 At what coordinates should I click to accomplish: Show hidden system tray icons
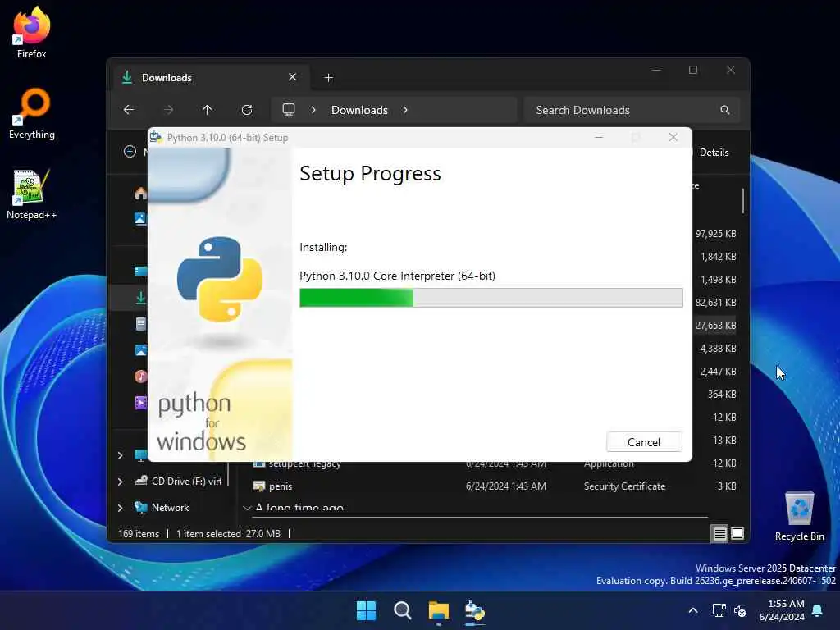coord(692,610)
